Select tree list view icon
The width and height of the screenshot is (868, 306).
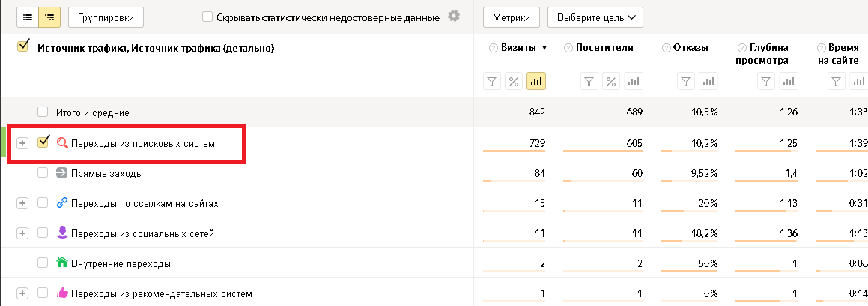point(49,17)
